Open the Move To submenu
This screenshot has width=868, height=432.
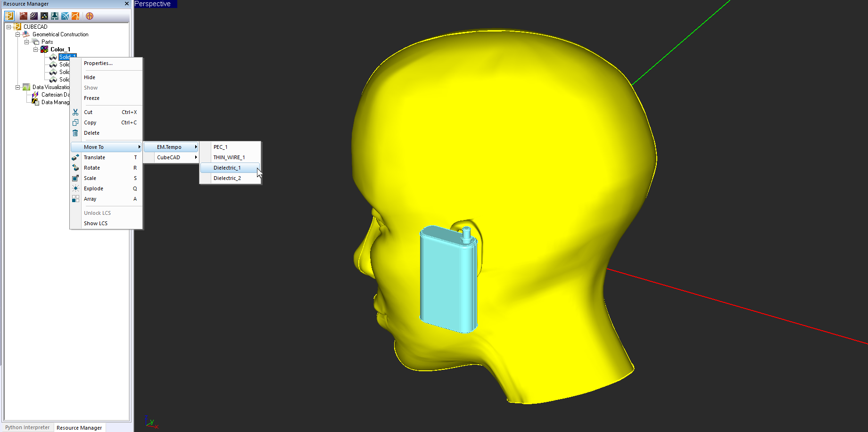pos(106,147)
